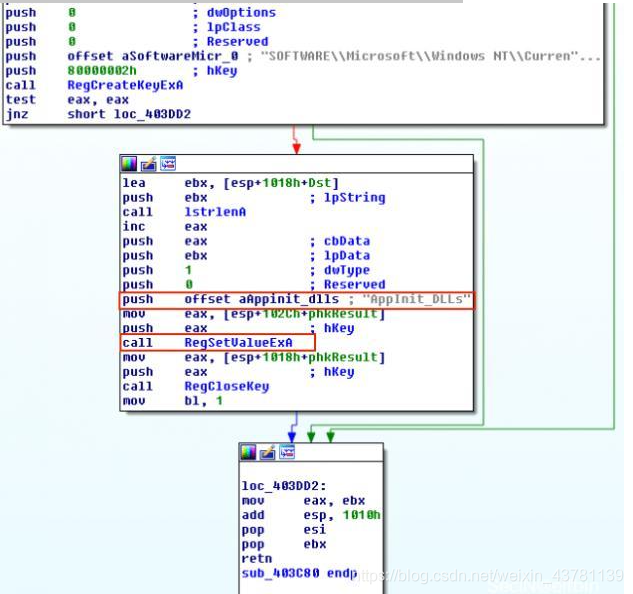Click the pencil edit icon on the middle node
Image resolution: width=633 pixels, height=594 pixels.
click(148, 164)
